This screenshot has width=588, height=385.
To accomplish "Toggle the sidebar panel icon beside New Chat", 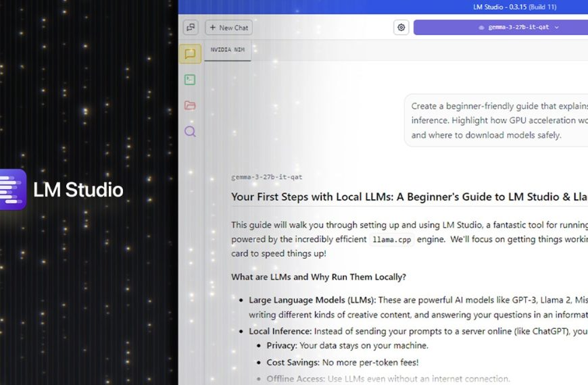I will point(191,28).
